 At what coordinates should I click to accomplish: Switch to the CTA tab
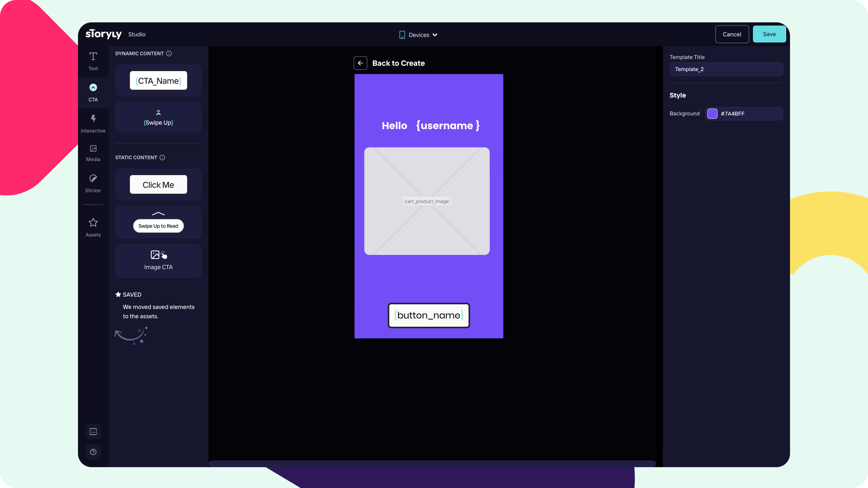tap(93, 92)
